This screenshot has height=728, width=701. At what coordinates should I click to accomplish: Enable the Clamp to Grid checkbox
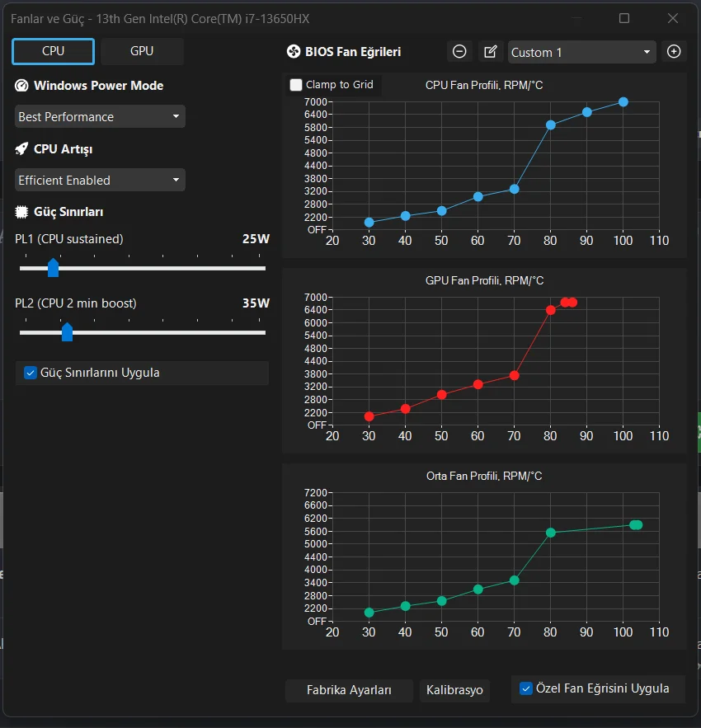click(x=295, y=85)
